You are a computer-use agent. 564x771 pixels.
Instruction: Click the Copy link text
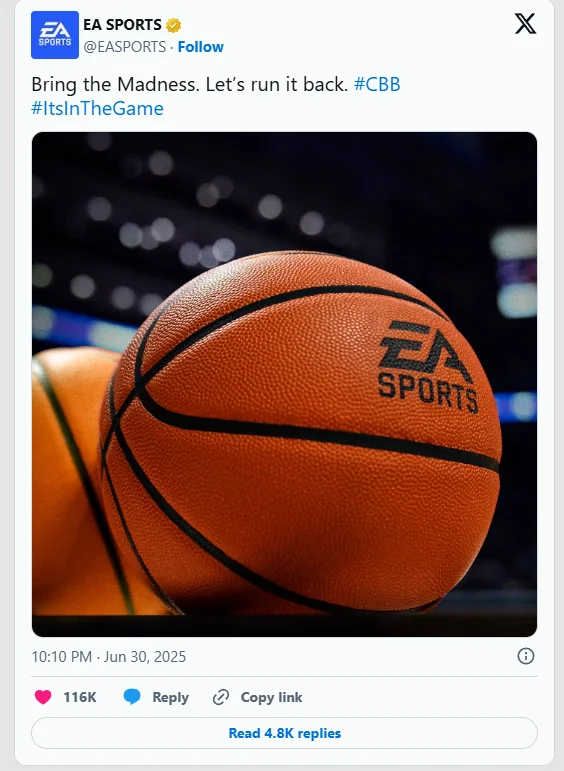[x=271, y=697]
